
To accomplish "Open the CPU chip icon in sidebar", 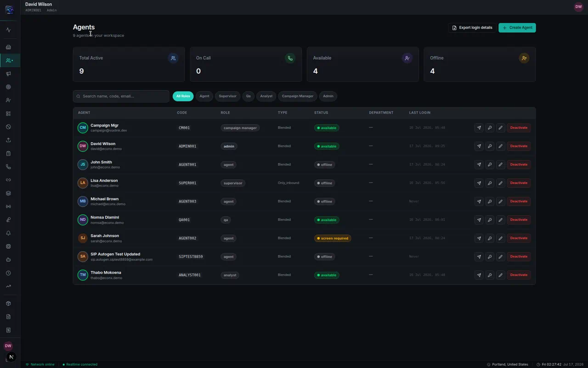I will (x=8, y=247).
